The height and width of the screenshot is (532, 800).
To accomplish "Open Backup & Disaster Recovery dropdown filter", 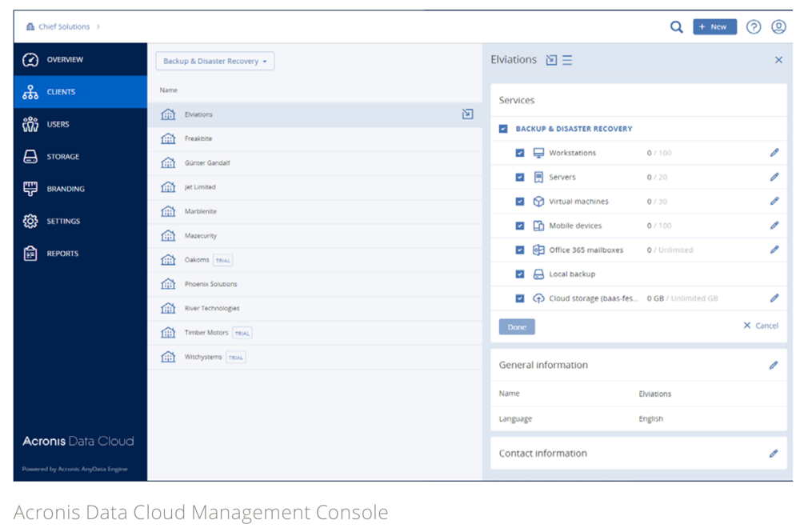I will pos(214,62).
